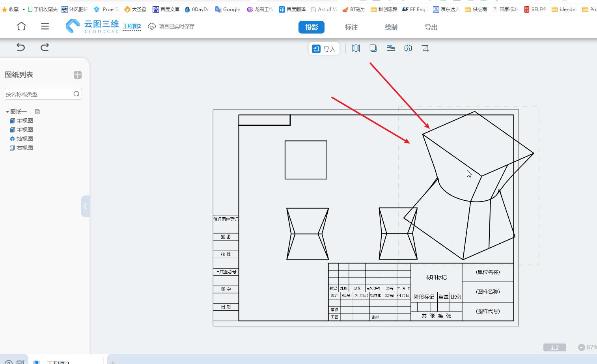
Task: Collapse the left sheet list panel
Action: pyautogui.click(x=85, y=206)
